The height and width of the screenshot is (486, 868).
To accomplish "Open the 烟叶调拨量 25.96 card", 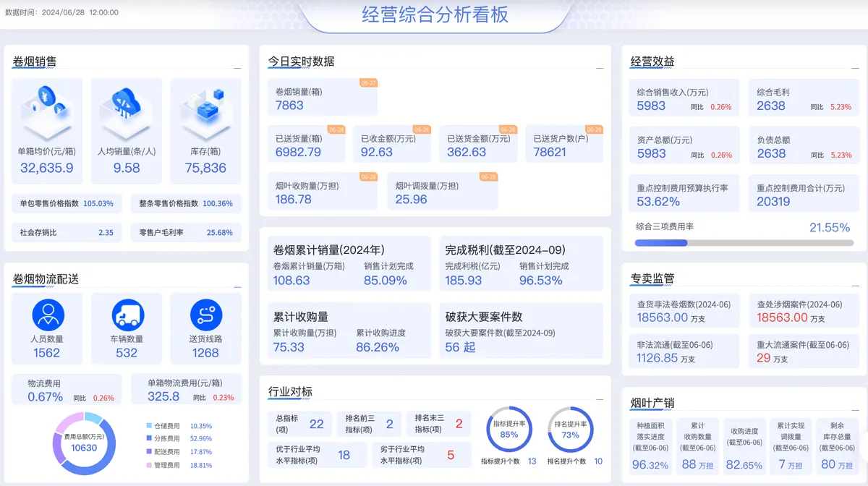I will pyautogui.click(x=443, y=191).
